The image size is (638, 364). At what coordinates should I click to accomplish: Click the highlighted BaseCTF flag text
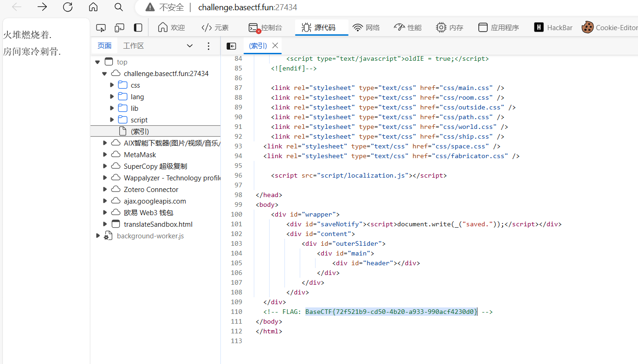point(391,312)
